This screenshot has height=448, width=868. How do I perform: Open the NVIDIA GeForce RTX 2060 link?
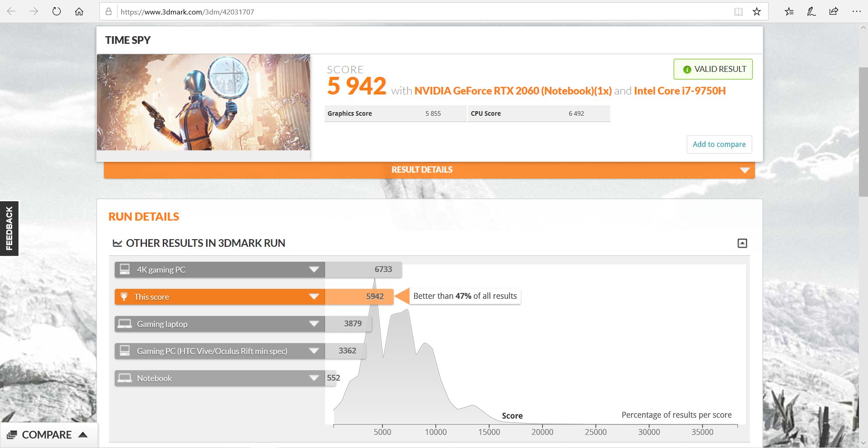[513, 91]
